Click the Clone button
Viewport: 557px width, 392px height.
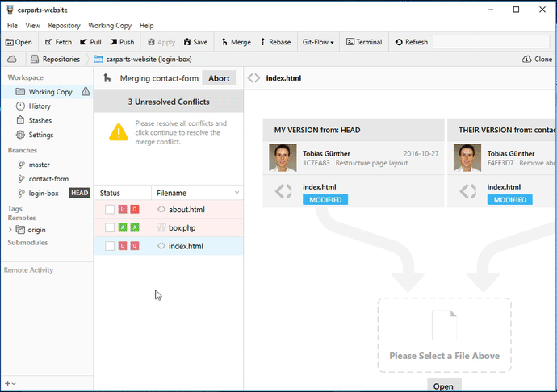point(537,59)
